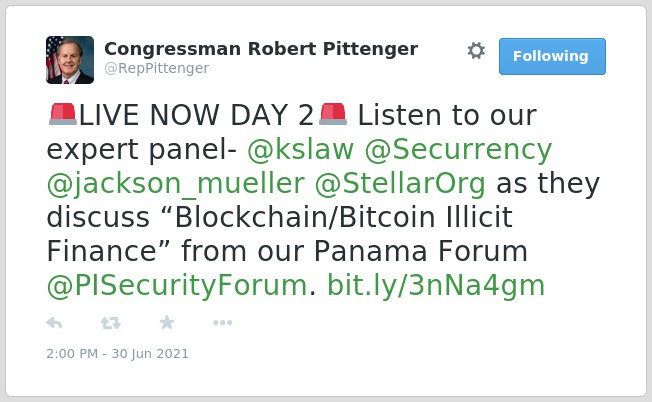Go to the @StellarOrg mention
652x402 pixels.
400,184
